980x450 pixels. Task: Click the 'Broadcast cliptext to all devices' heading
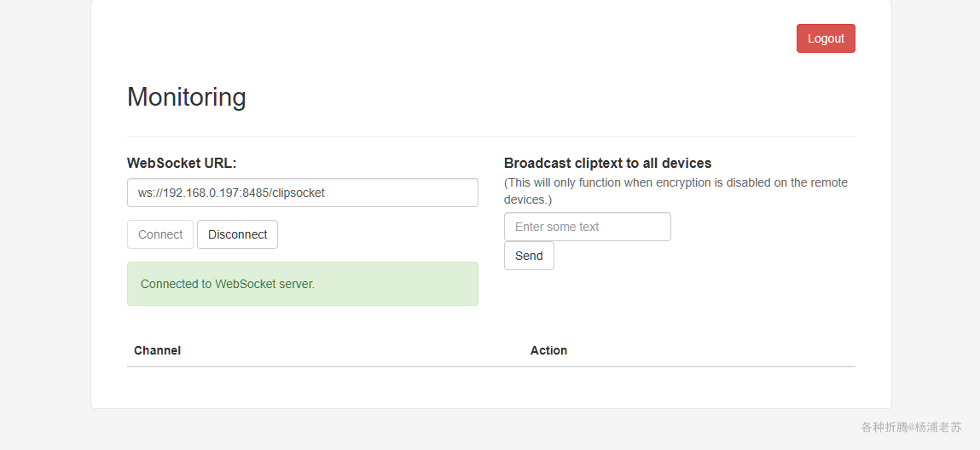point(607,163)
